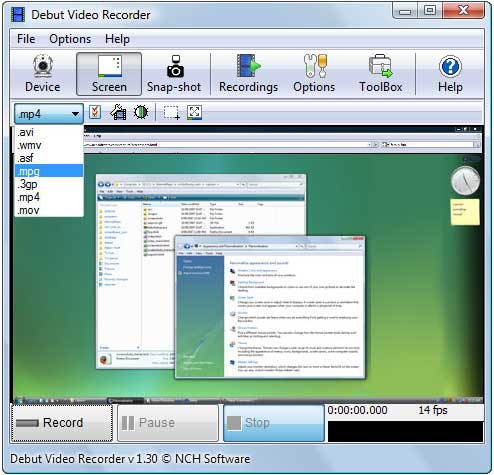Open Options with the wrench icon
The image size is (494, 475).
314,74
